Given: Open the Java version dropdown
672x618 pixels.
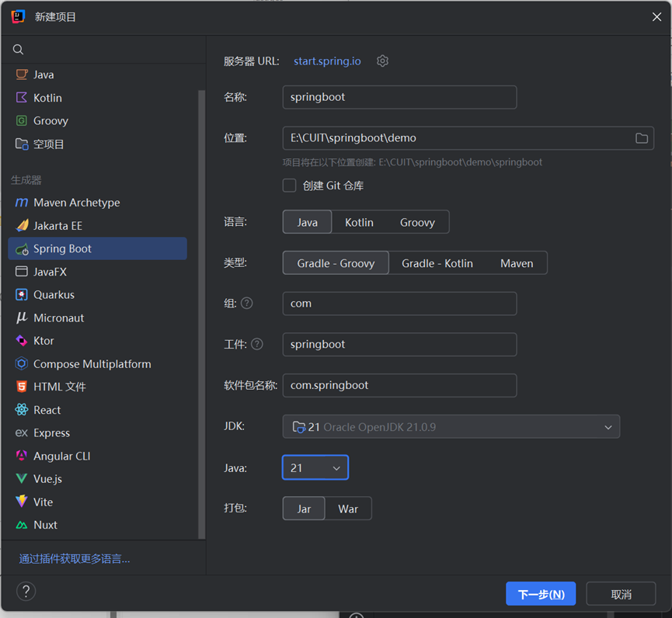Looking at the screenshot, I should 315,467.
